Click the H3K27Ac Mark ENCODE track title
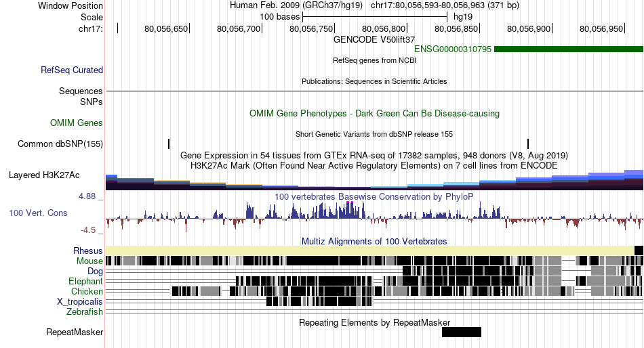The width and height of the screenshot is (644, 348). point(374,166)
